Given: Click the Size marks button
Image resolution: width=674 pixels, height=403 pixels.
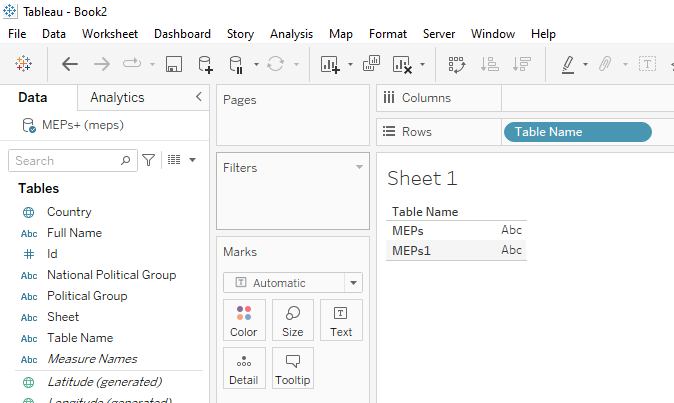Looking at the screenshot, I should pyautogui.click(x=293, y=321).
